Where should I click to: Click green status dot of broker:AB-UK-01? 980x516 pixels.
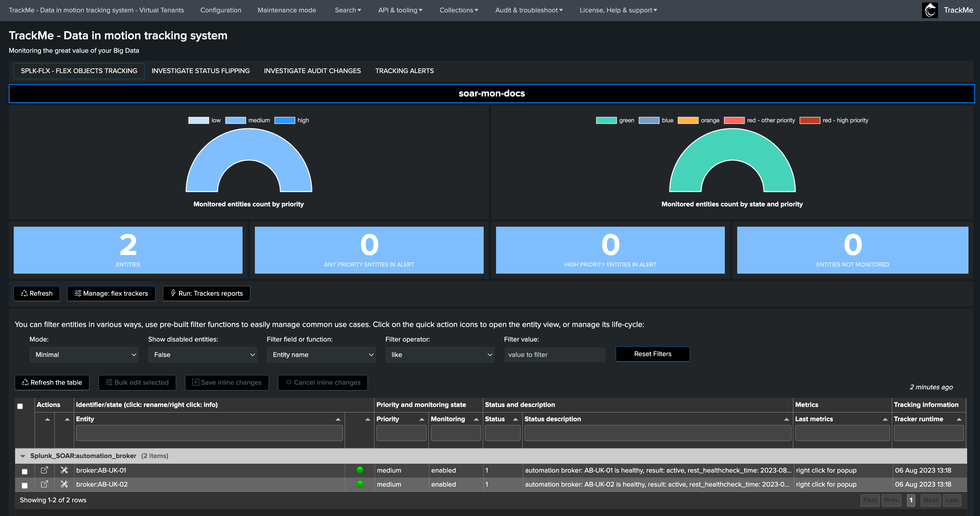(360, 470)
